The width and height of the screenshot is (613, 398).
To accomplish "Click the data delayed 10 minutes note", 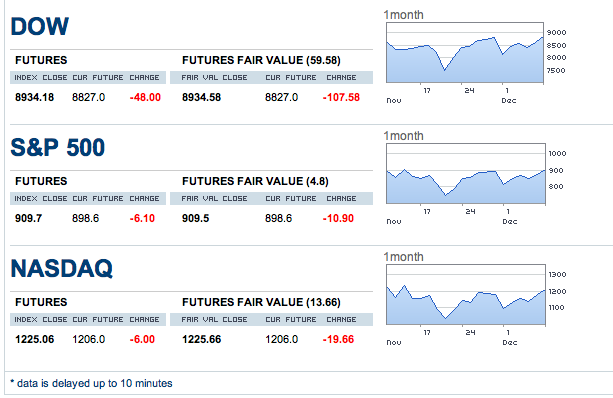I will pos(91,383).
